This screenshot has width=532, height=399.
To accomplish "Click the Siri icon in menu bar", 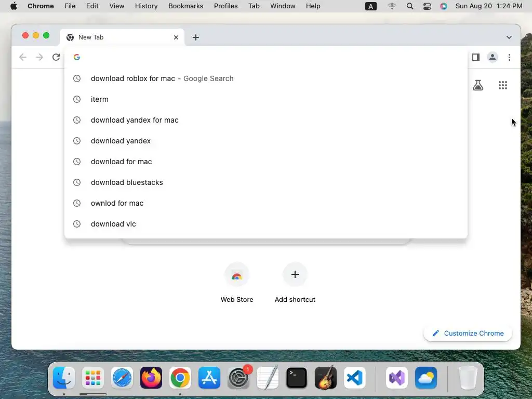I will tap(444, 6).
